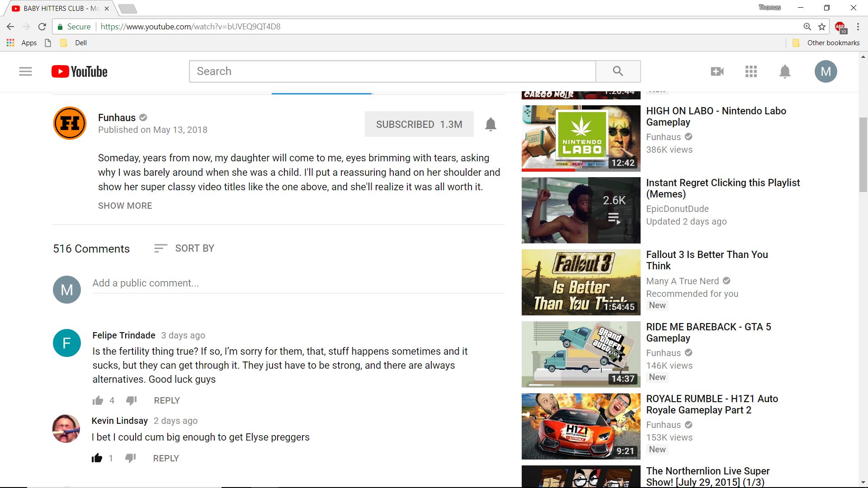Click the SUBSCRIBED 1.3M button

pos(419,124)
